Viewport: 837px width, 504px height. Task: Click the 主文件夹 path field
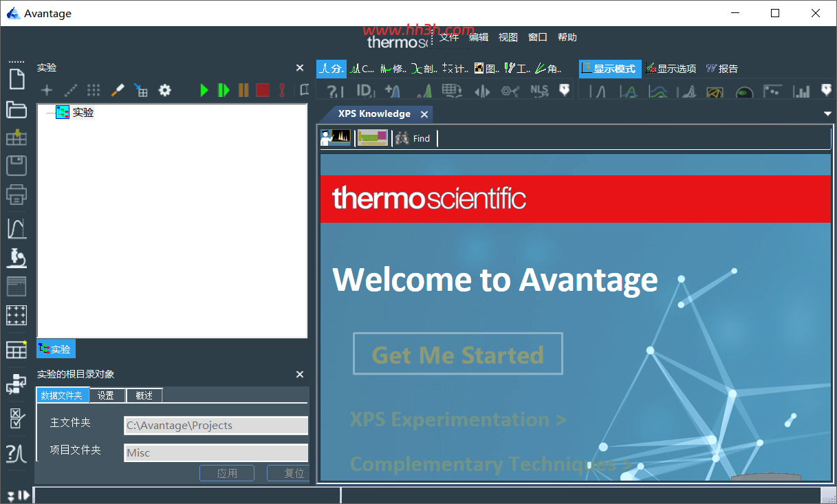pos(216,426)
